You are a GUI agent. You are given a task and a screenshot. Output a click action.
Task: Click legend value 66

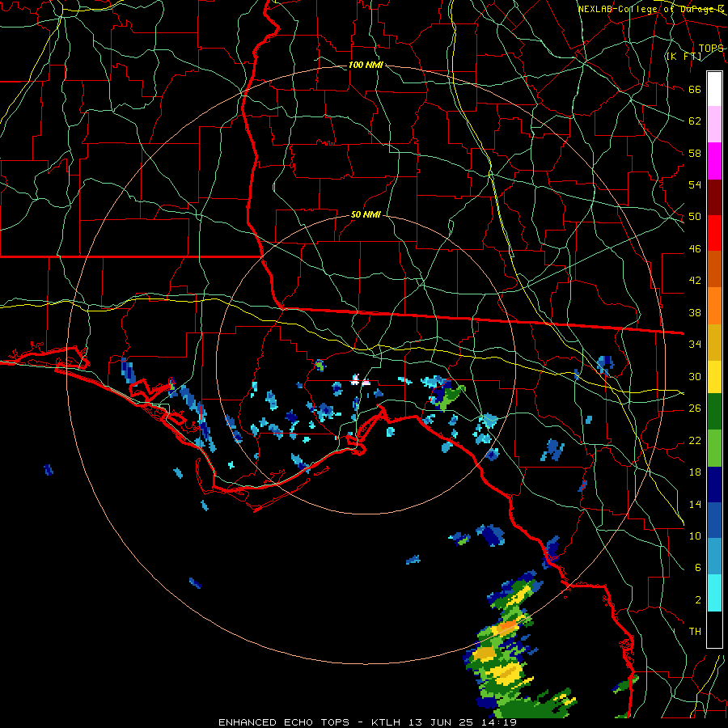[x=695, y=89]
